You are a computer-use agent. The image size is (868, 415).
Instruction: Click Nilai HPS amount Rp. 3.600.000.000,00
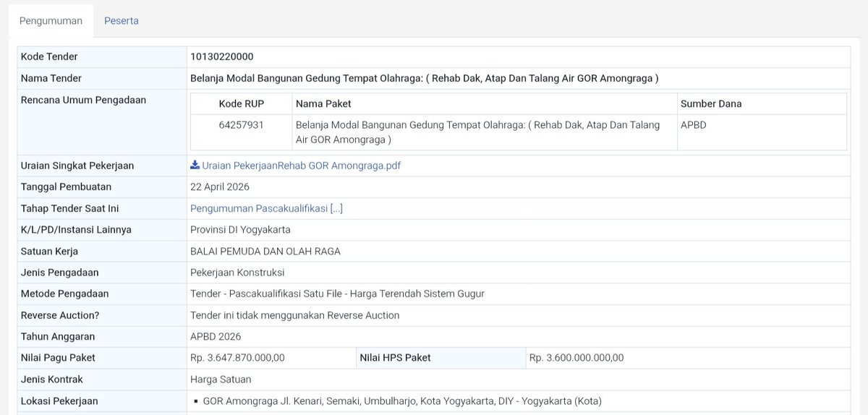[x=576, y=358]
